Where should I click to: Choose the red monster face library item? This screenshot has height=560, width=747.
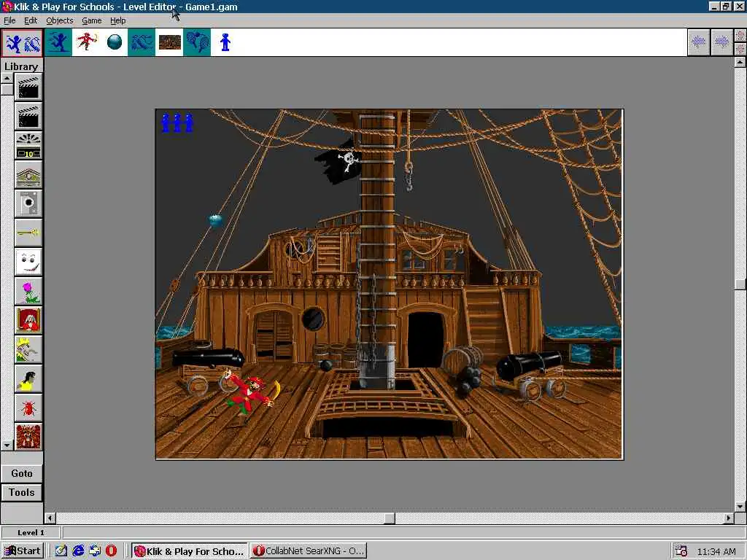pyautogui.click(x=28, y=437)
